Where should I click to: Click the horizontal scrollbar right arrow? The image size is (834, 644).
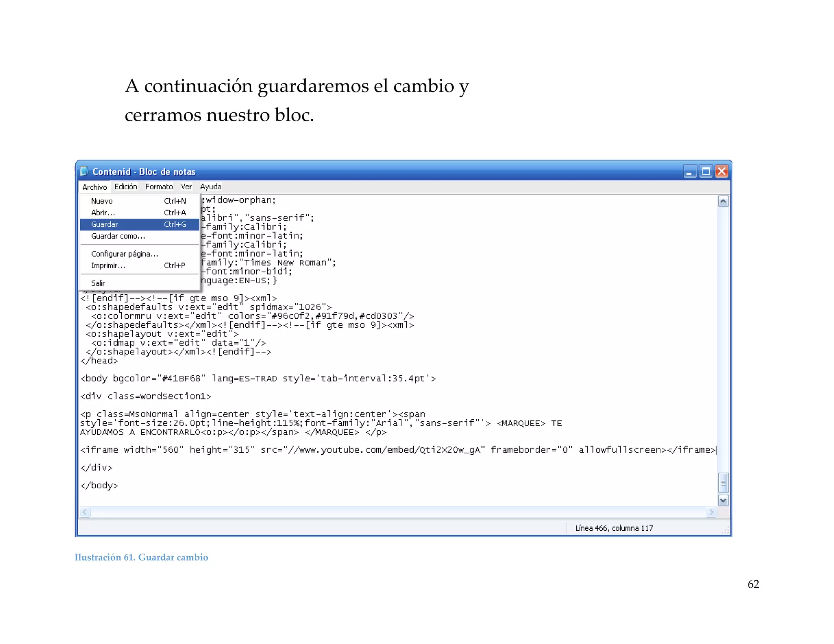[x=711, y=512]
